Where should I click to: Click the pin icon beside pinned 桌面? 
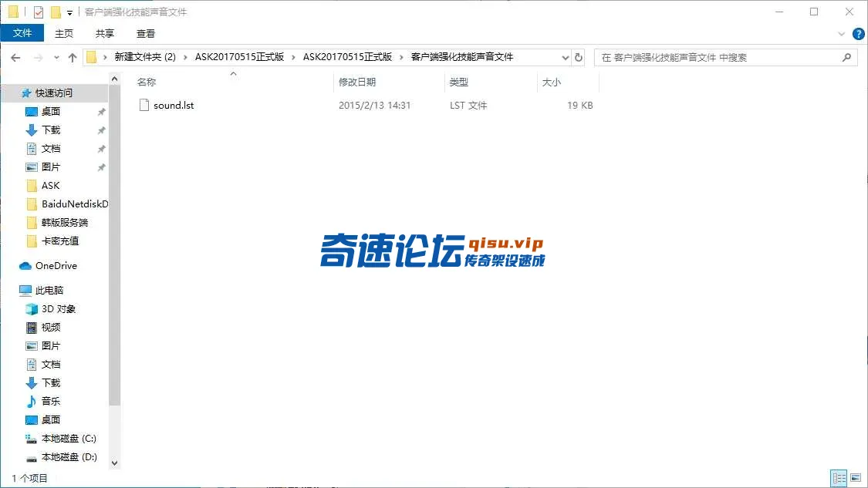pyautogui.click(x=101, y=113)
